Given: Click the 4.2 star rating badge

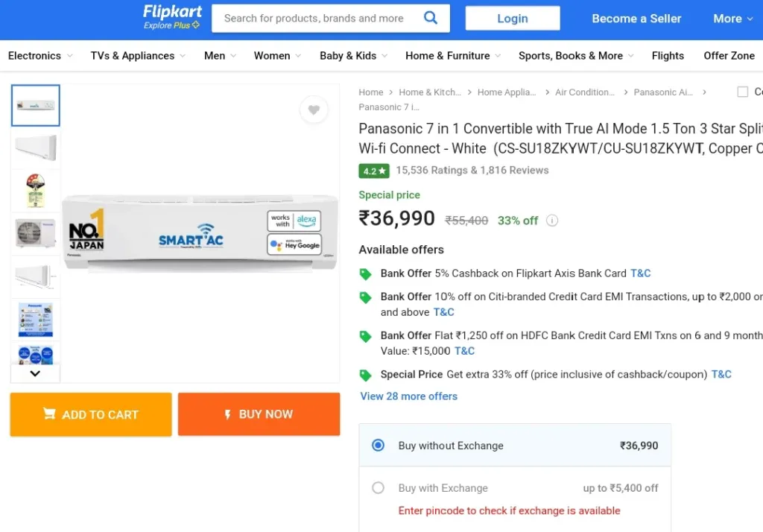Looking at the screenshot, I should (374, 171).
